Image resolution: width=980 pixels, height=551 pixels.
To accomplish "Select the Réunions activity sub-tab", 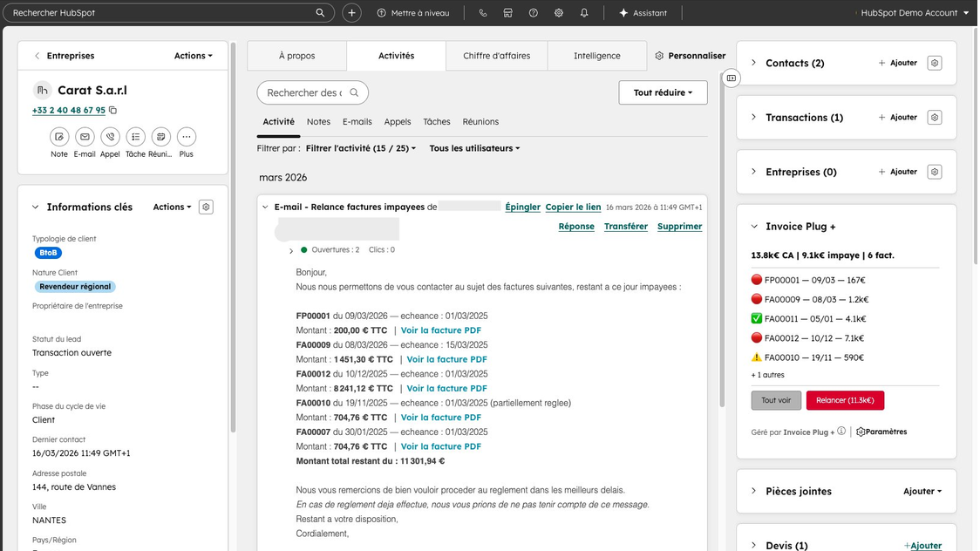I will tap(480, 122).
